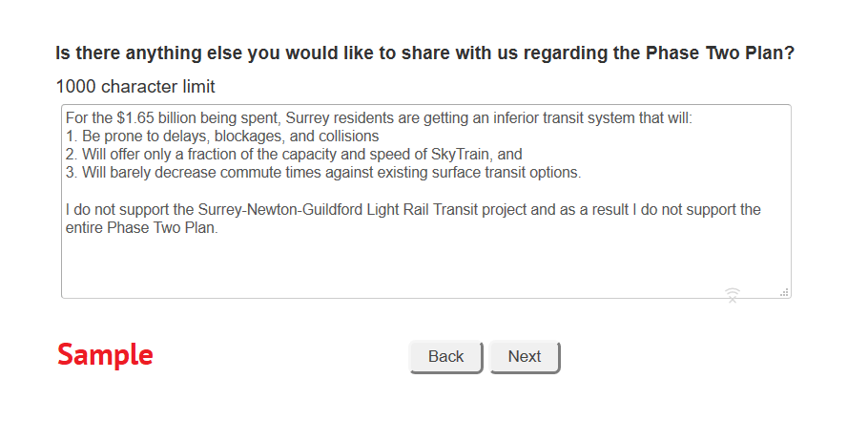Click 'existing surface transit options' phrase

tap(480, 173)
